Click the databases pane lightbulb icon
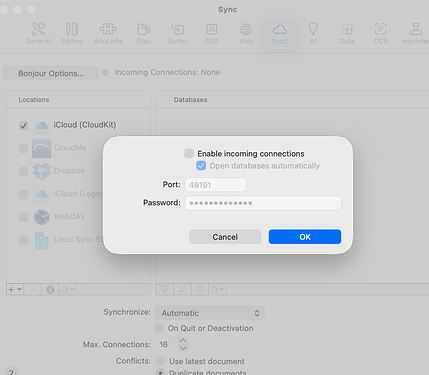Screen dimensions: 429x375 (165, 289)
